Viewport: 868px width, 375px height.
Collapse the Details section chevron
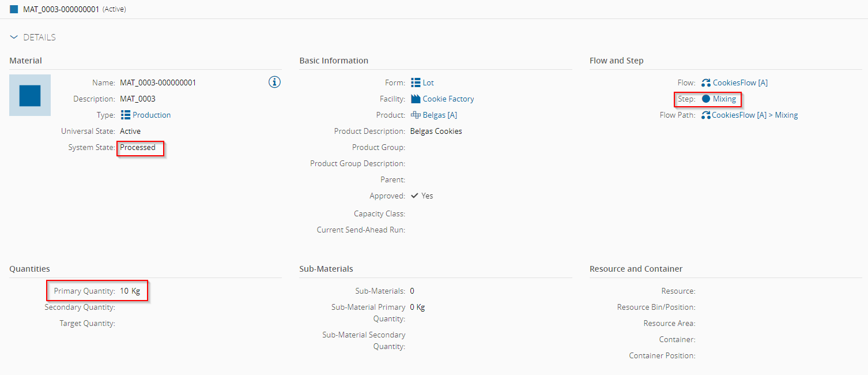click(x=14, y=37)
